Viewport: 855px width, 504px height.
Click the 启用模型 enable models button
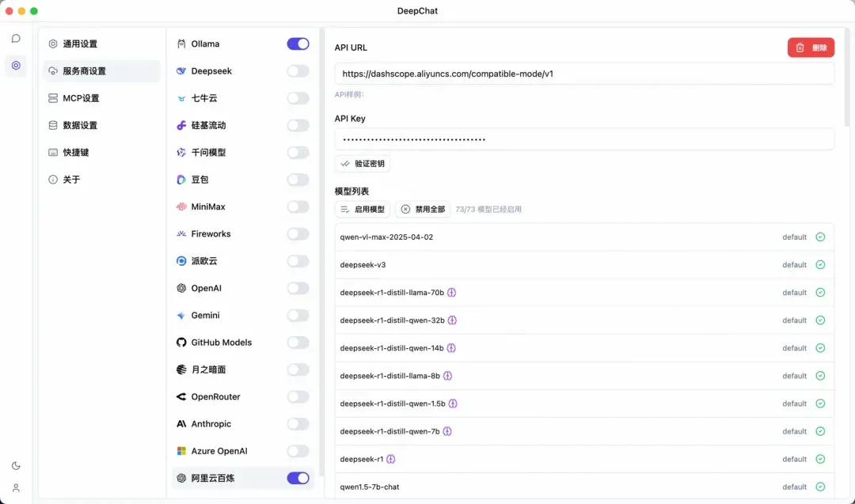362,209
